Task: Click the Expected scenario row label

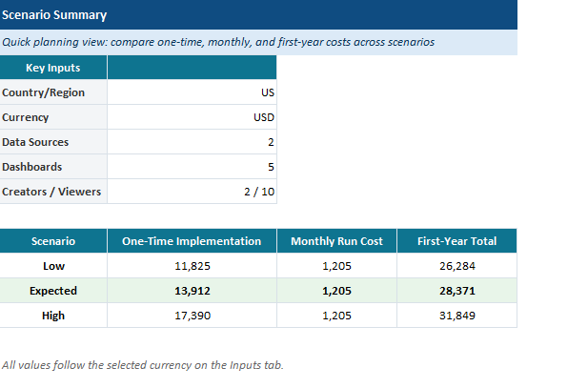Action: pos(53,291)
